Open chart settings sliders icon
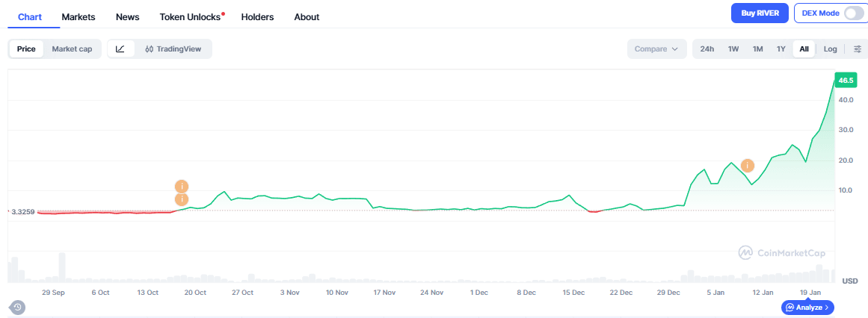 tap(857, 49)
